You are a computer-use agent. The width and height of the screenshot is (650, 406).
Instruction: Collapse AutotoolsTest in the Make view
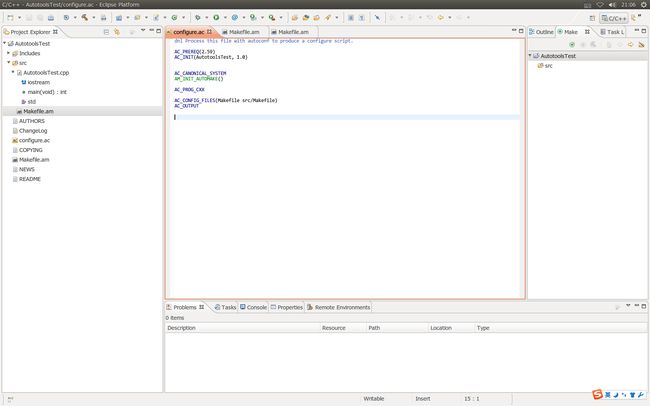(530, 55)
